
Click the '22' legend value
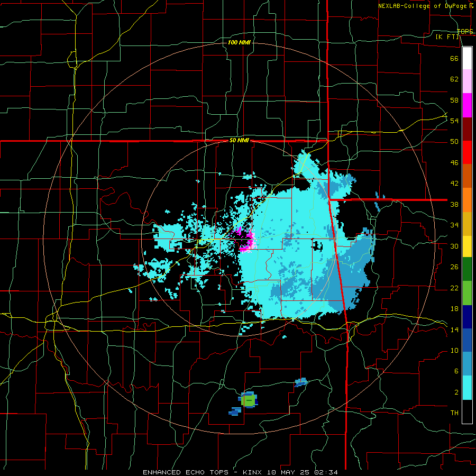coord(454,288)
